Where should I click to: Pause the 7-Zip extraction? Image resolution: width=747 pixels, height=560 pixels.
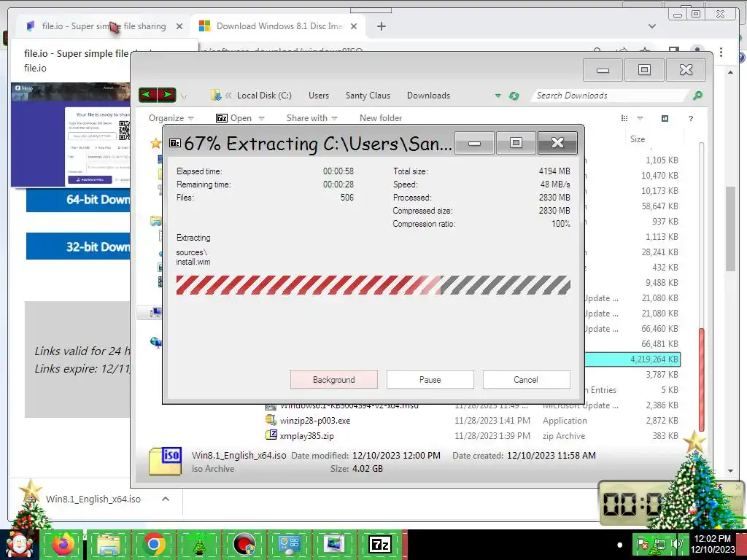pyautogui.click(x=430, y=379)
